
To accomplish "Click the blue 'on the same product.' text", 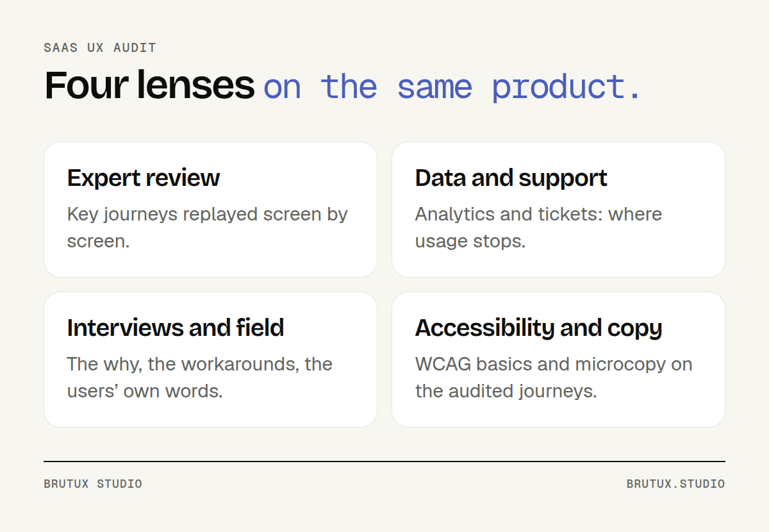I will (x=452, y=87).
